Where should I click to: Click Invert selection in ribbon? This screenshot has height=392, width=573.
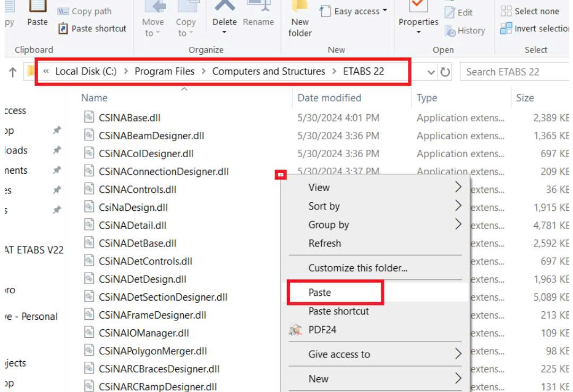[535, 29]
